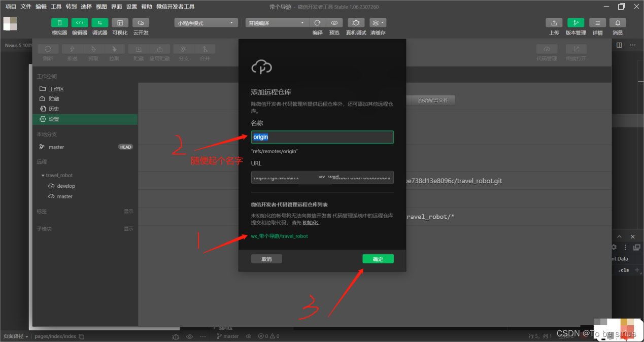The image size is (644, 342).
Task: Open the 转到 menu
Action: click(x=71, y=7)
